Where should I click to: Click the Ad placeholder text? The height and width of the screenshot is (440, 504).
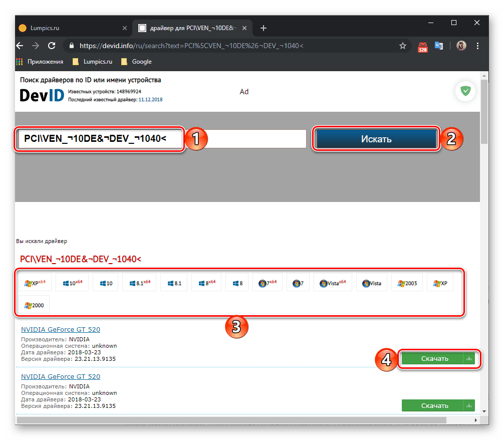[244, 92]
